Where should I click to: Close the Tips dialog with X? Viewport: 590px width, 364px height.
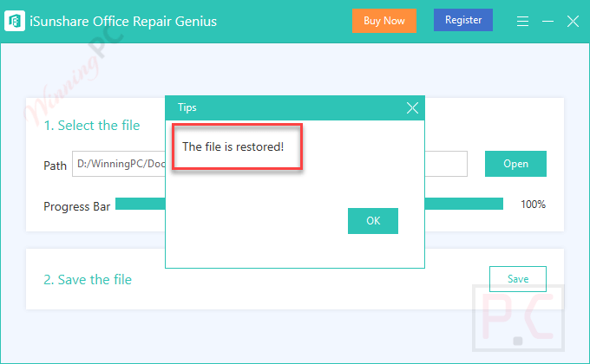pyautogui.click(x=412, y=108)
